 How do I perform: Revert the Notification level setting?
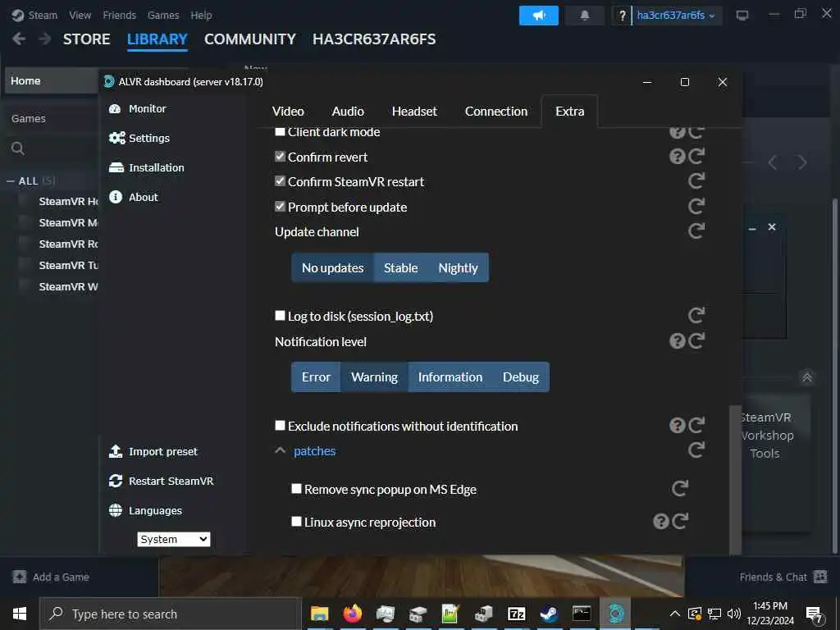click(x=696, y=340)
